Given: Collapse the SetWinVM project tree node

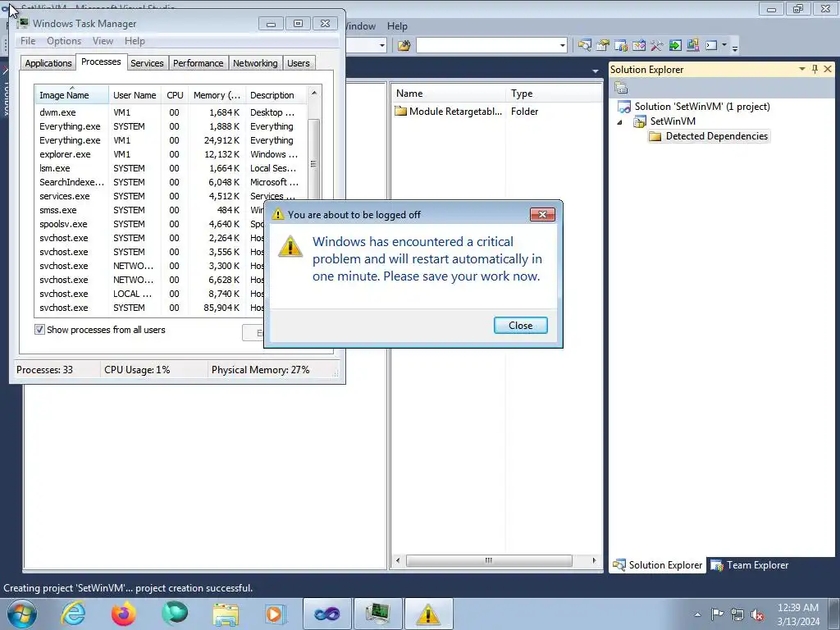Looking at the screenshot, I should (620, 122).
